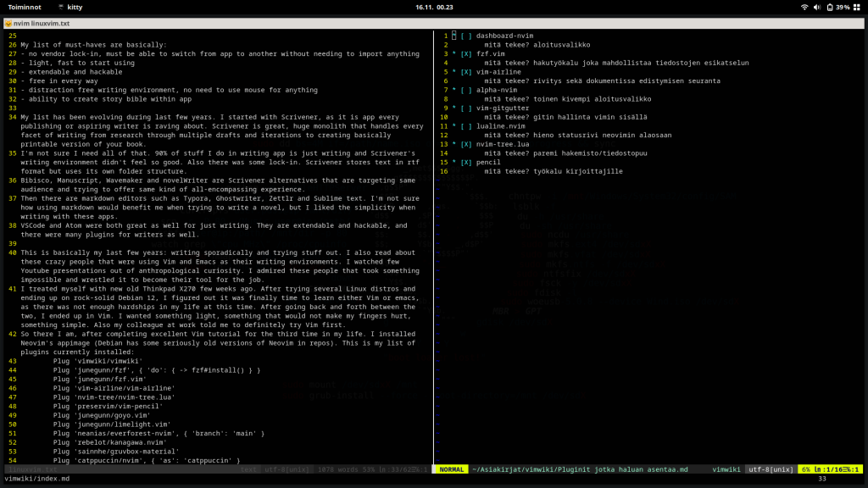Image resolution: width=868 pixels, height=488 pixels.
Task: Toggle the dashboard-nvim checkbox
Action: [x=466, y=36]
